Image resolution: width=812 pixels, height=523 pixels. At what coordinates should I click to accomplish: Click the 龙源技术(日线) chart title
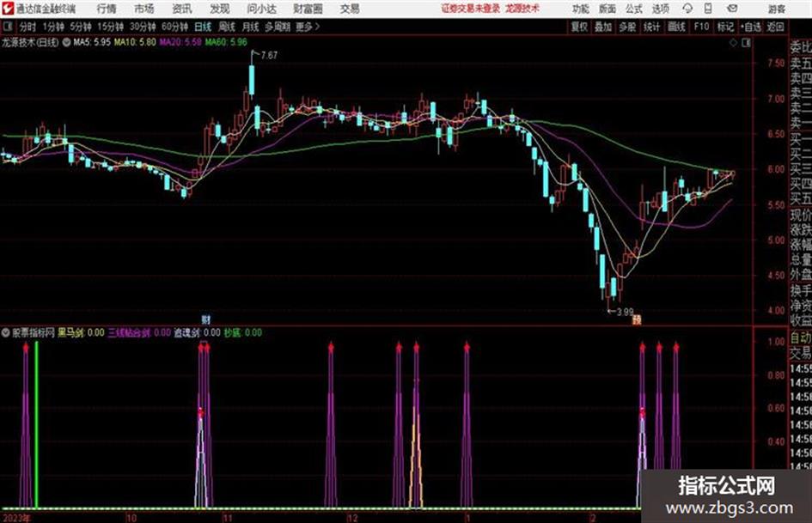coord(30,42)
